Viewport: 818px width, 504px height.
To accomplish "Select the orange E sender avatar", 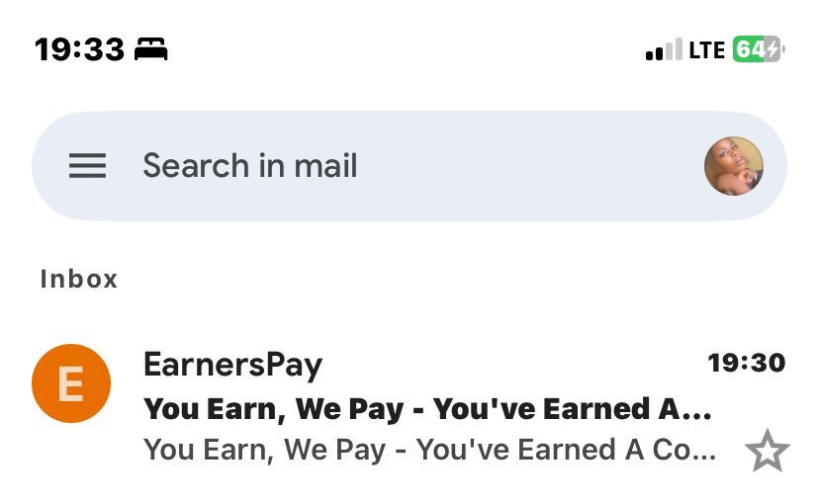I will pos(71,383).
